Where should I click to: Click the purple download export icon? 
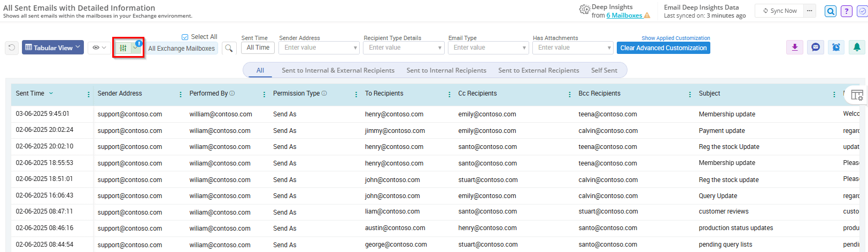(x=795, y=48)
